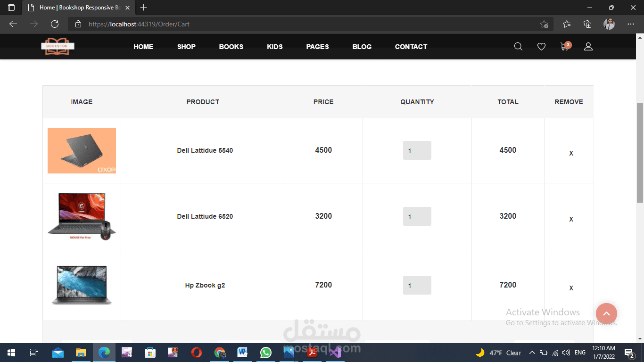Open the KIDS menu

(x=275, y=47)
